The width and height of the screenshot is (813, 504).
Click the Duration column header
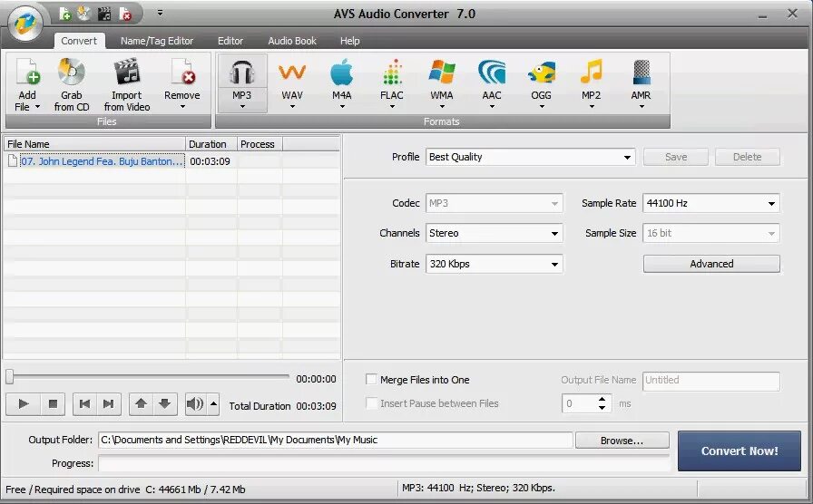point(211,144)
